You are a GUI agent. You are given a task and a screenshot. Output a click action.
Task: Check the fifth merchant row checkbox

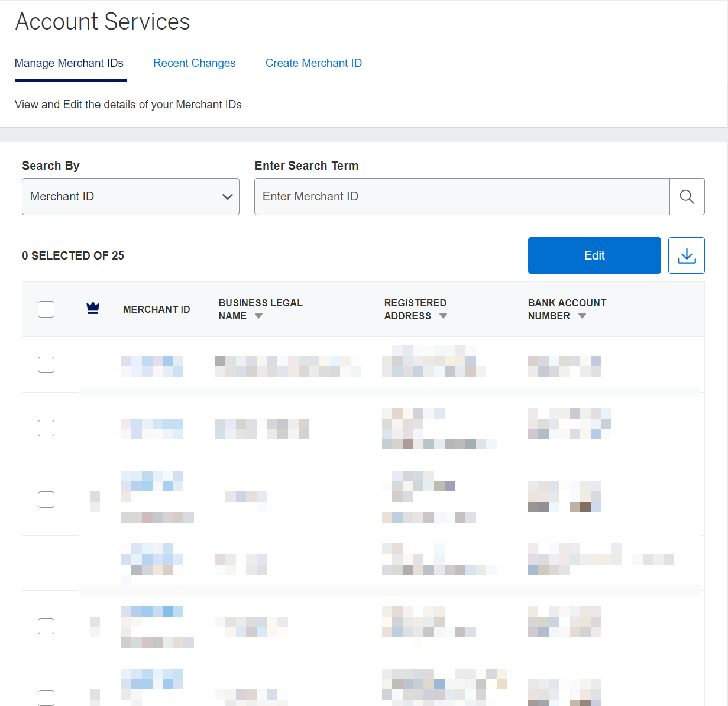pyautogui.click(x=46, y=626)
